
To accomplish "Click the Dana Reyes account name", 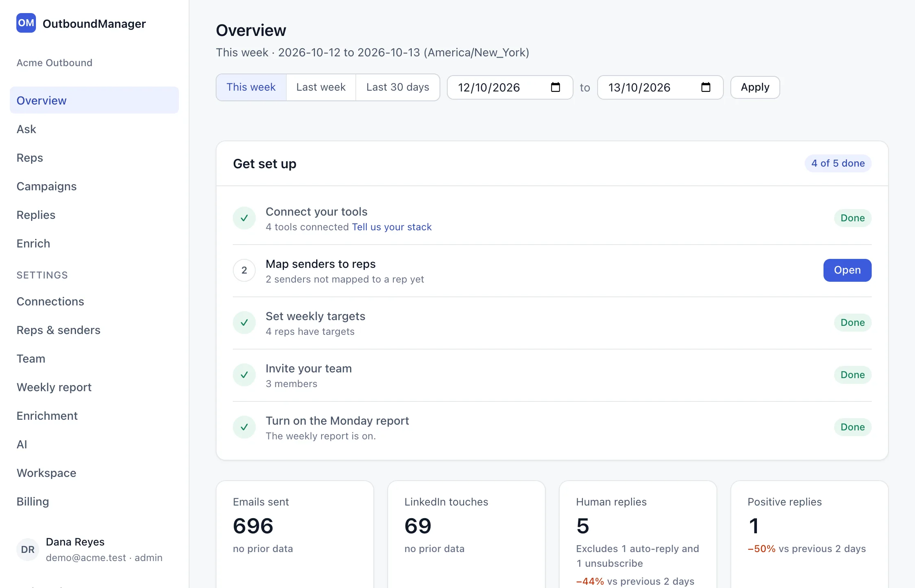I will pyautogui.click(x=75, y=542).
